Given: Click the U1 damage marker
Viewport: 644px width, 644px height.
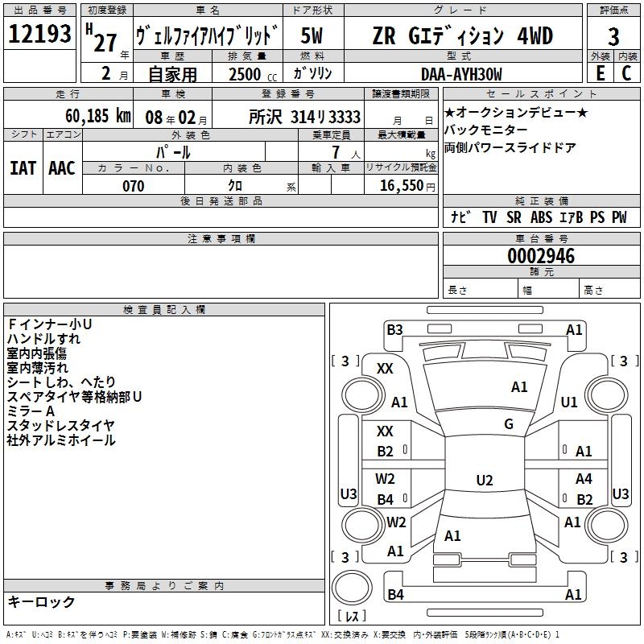Looking at the screenshot, I should (x=569, y=402).
